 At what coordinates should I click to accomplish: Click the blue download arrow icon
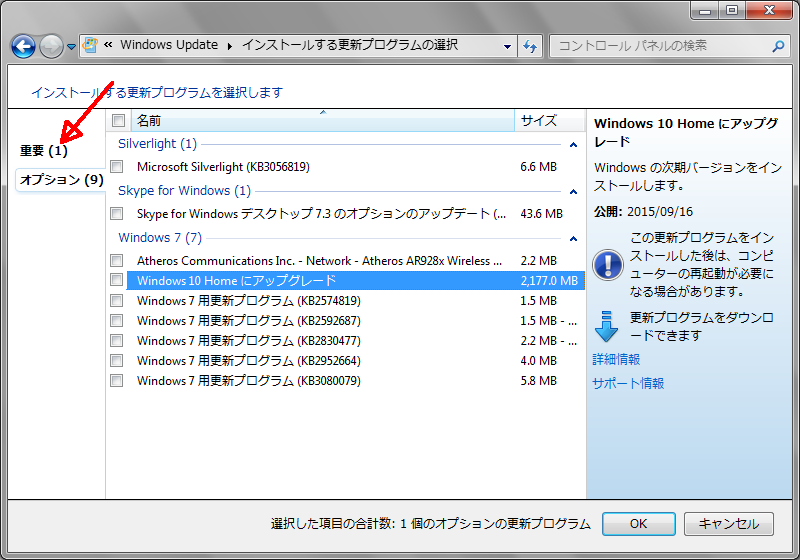click(x=607, y=326)
